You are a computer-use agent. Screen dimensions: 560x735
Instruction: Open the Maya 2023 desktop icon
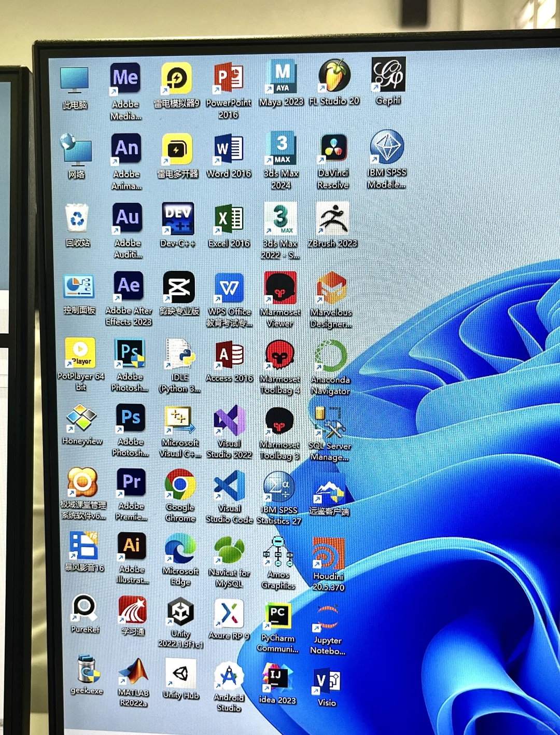(281, 76)
